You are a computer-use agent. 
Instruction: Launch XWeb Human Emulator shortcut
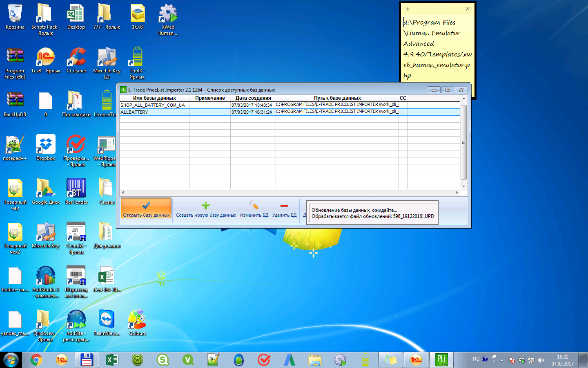(168, 19)
